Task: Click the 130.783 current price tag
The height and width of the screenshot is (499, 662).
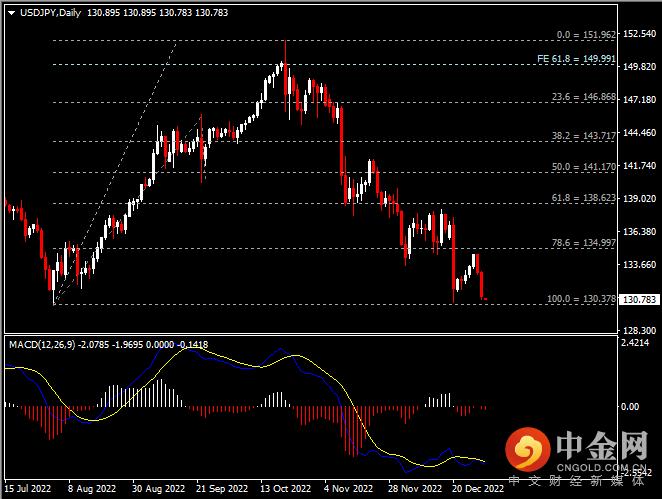Action: click(639, 299)
